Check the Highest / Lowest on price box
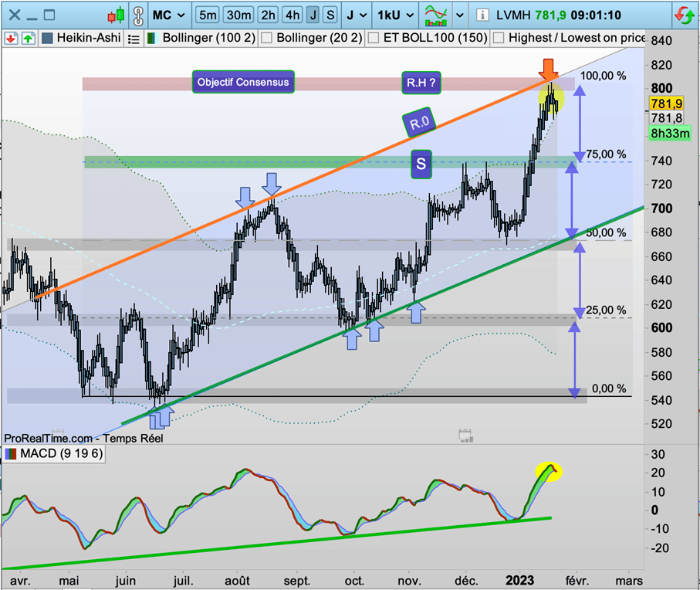700x590 pixels. coord(499,39)
